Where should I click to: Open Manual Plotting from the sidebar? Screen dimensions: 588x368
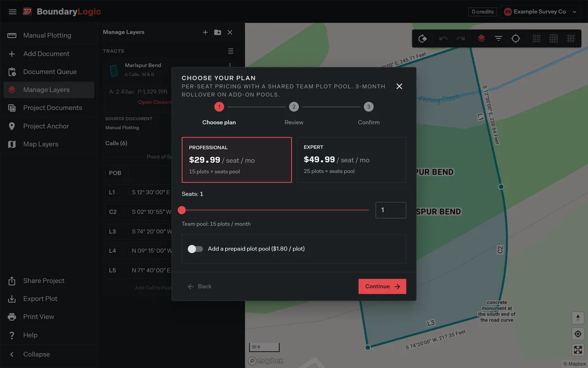pos(49,35)
